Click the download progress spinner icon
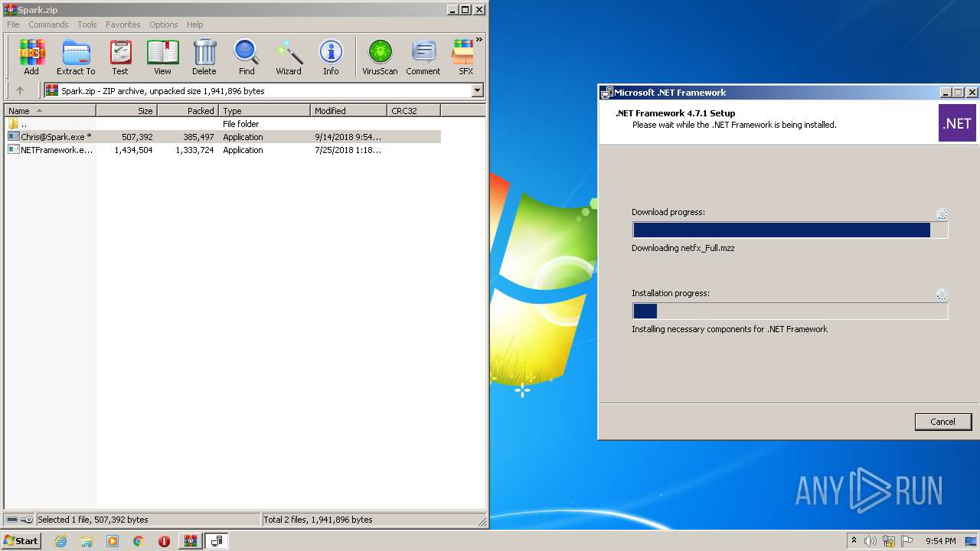Viewport: 980px width, 551px height. click(942, 214)
